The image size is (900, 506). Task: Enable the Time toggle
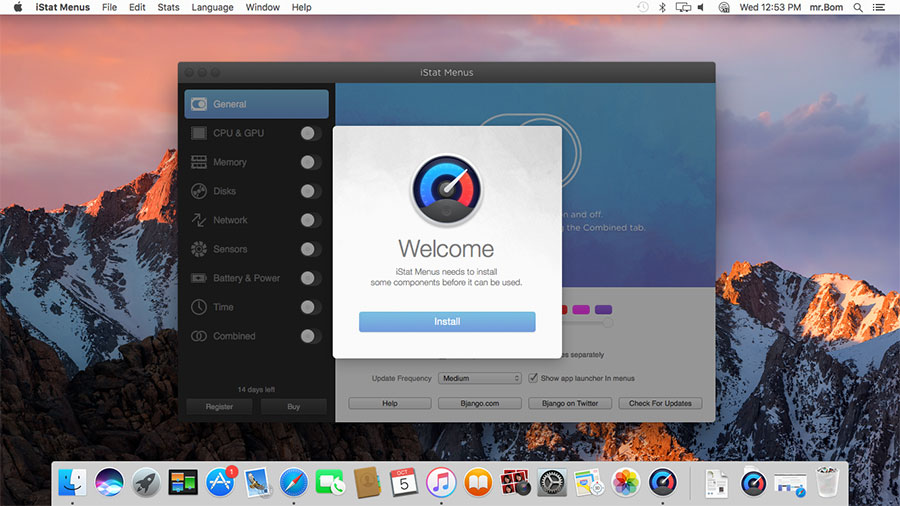tap(311, 307)
